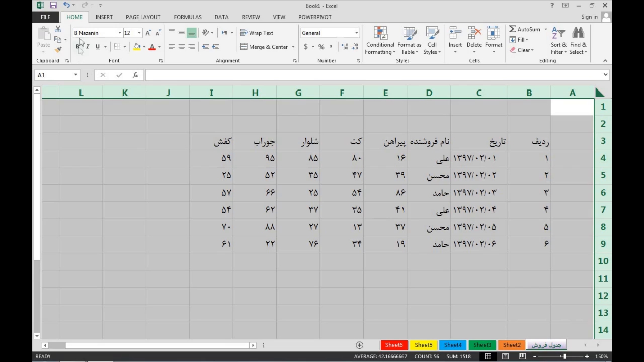Click the AutoSum button

tap(524, 29)
